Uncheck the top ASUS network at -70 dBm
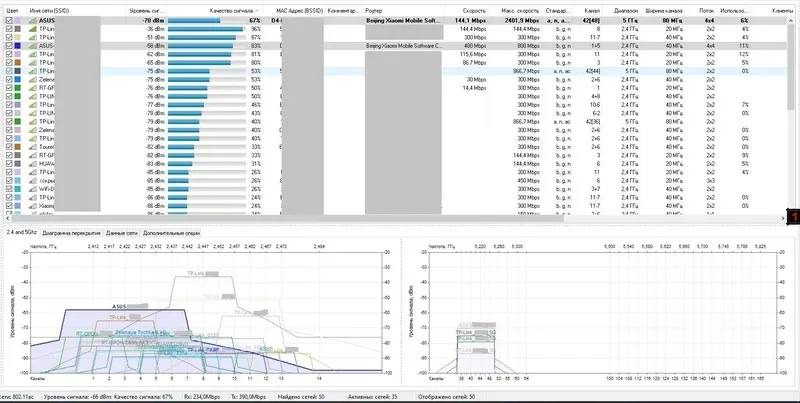 coord(9,20)
